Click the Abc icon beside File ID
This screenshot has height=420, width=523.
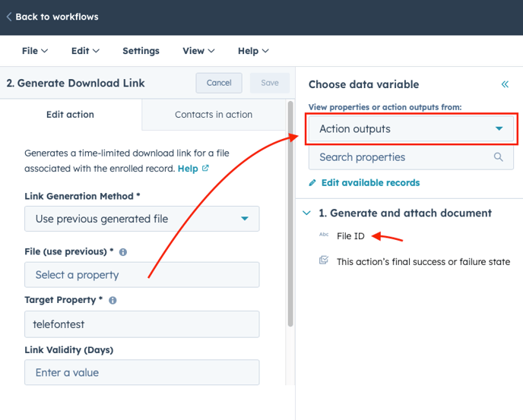click(x=324, y=236)
